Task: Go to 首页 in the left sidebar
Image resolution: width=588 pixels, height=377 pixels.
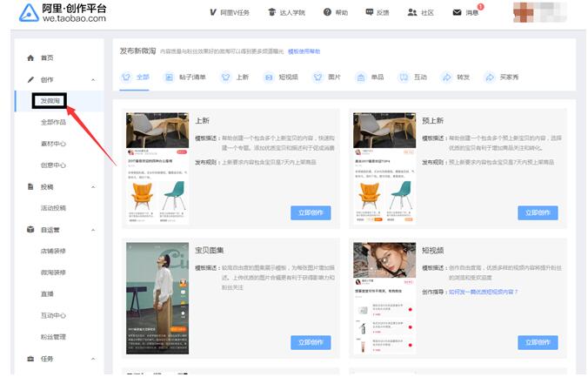Action: click(x=46, y=57)
